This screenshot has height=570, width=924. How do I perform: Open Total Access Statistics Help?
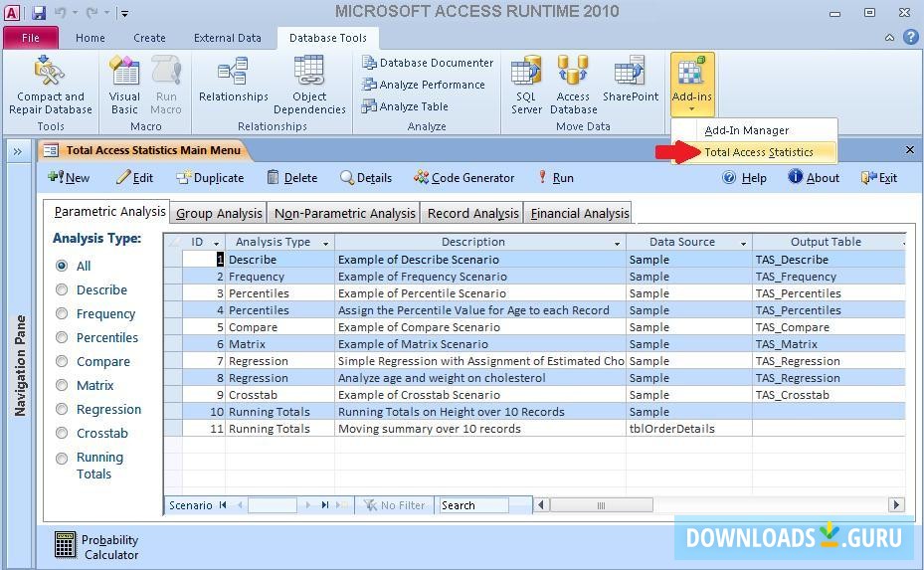coord(745,177)
